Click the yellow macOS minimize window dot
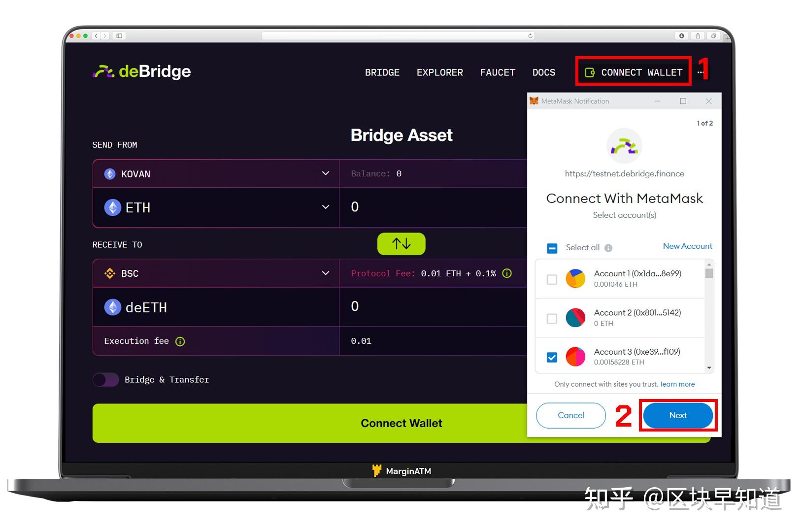Viewport: 802px width, 532px height. coord(78,36)
